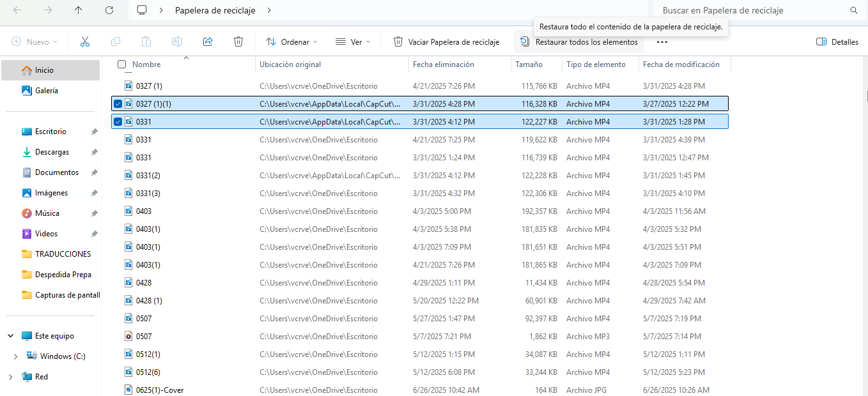
Task: Toggle the select-all checkbox beside Nombre
Action: coord(121,65)
